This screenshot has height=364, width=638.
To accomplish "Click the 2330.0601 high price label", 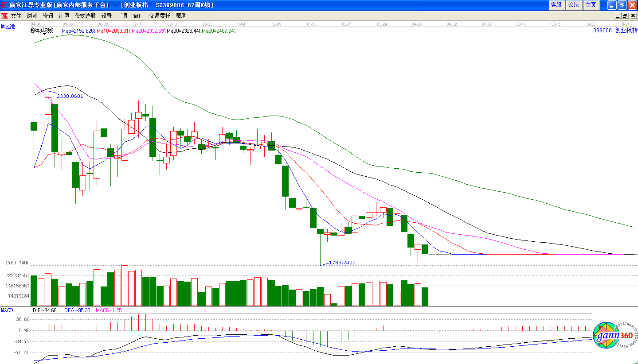I will [70, 96].
